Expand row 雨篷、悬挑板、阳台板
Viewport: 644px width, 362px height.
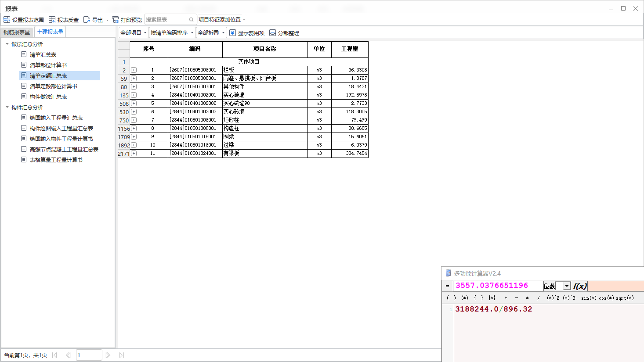point(134,79)
